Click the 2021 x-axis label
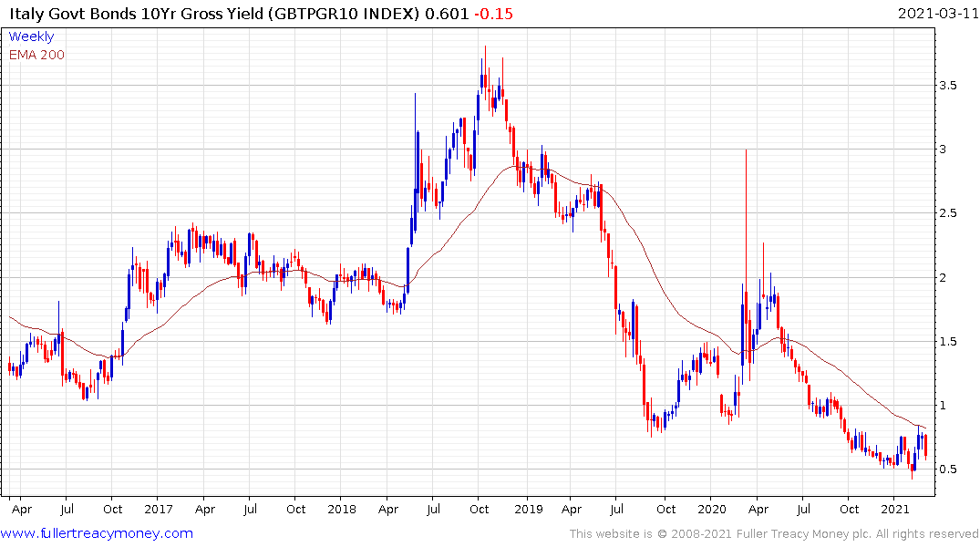The image size is (980, 547). tap(895, 509)
